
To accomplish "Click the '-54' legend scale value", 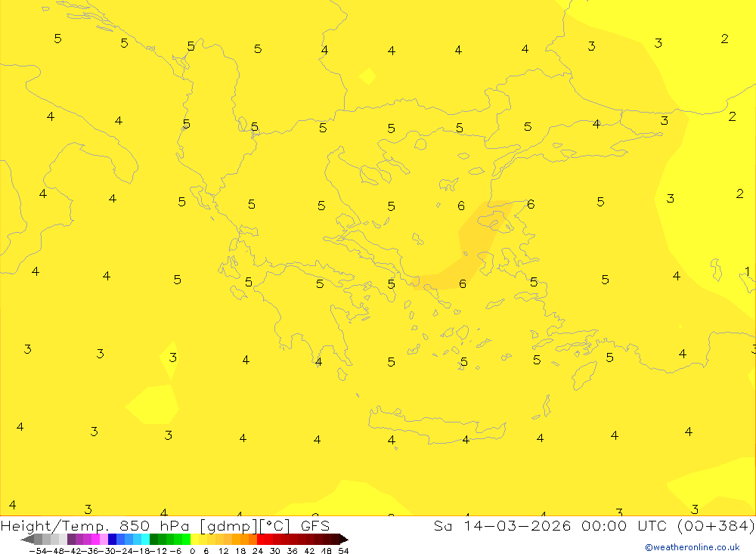I will [x=38, y=551].
